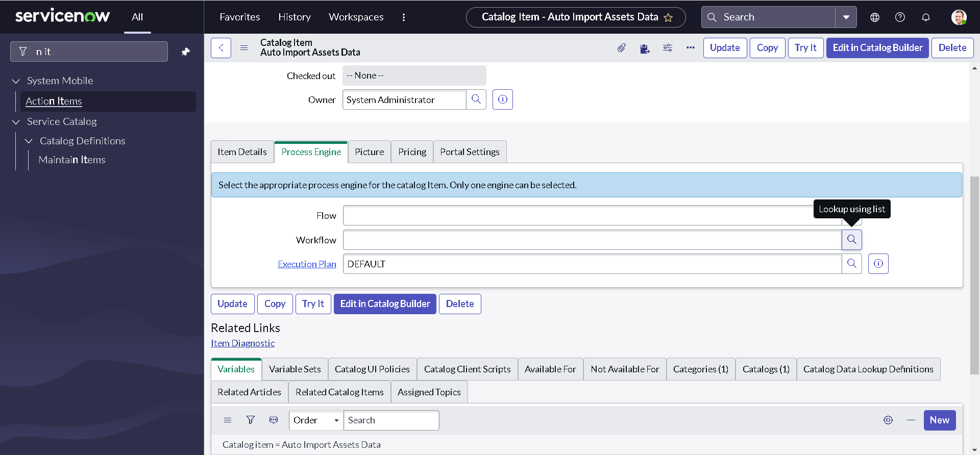
Task: Open the Order search field dropdown
Action: click(316, 420)
